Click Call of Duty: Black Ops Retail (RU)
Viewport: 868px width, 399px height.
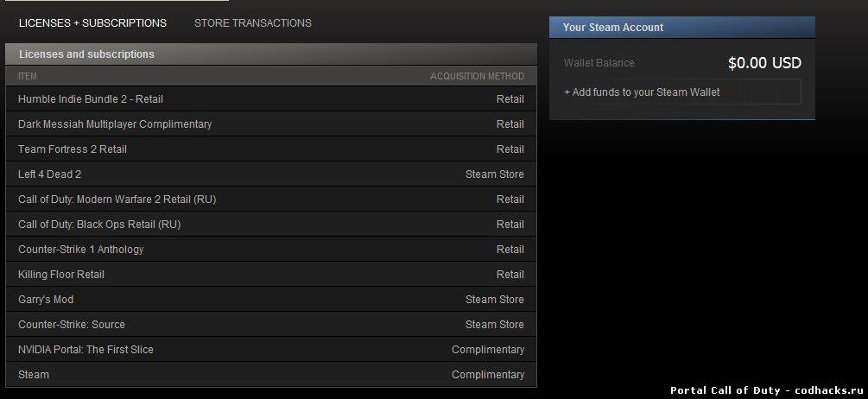270,225
